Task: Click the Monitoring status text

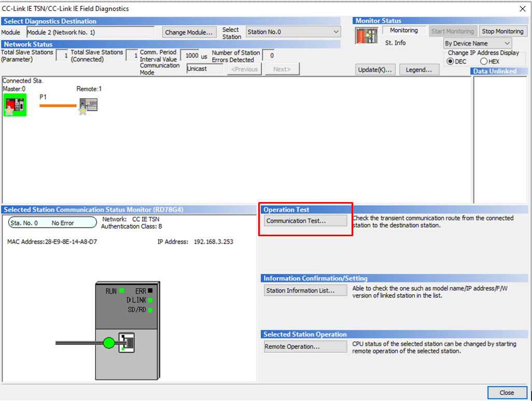Action: (x=404, y=31)
